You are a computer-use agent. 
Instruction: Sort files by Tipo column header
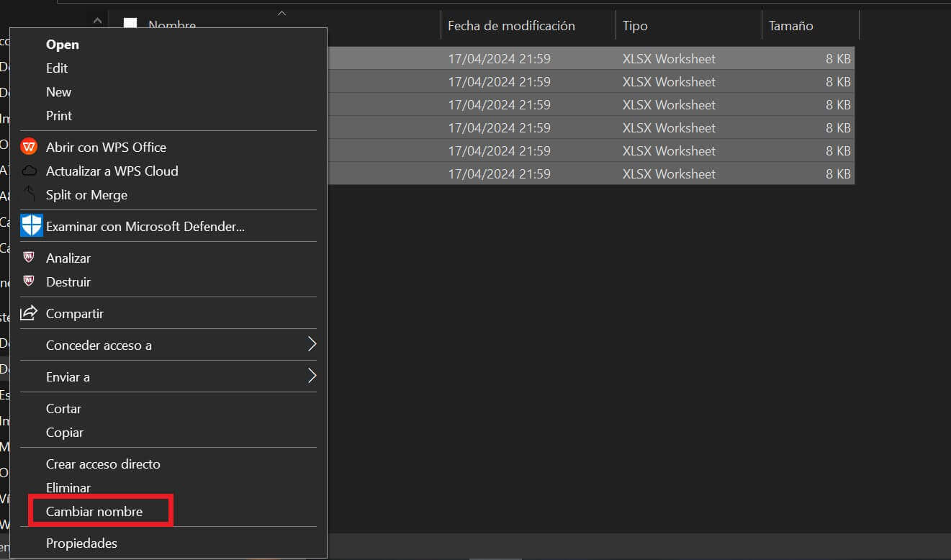635,26
